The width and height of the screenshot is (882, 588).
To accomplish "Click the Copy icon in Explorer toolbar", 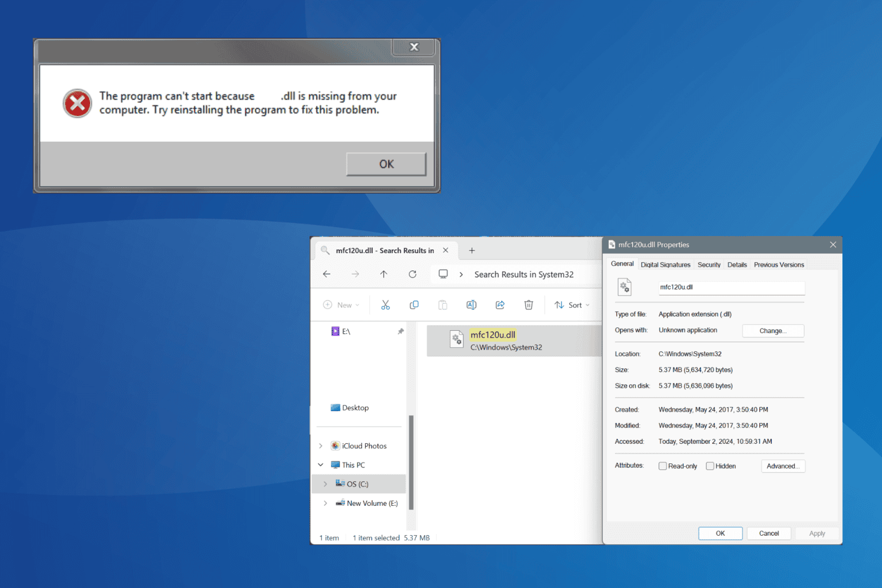I will point(414,305).
